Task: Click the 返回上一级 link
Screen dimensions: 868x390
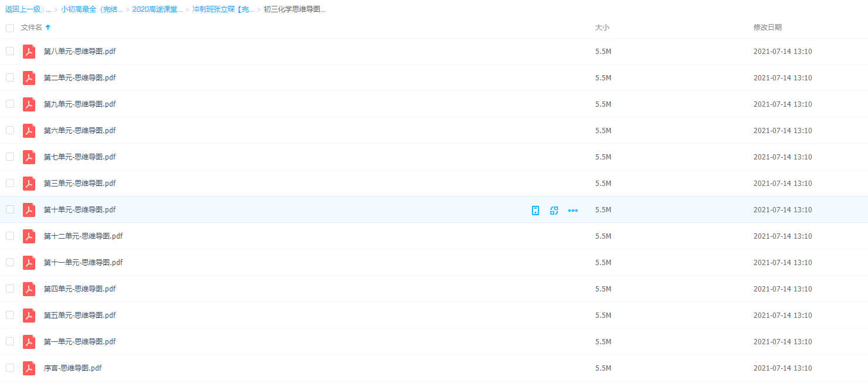Action: coord(23,9)
